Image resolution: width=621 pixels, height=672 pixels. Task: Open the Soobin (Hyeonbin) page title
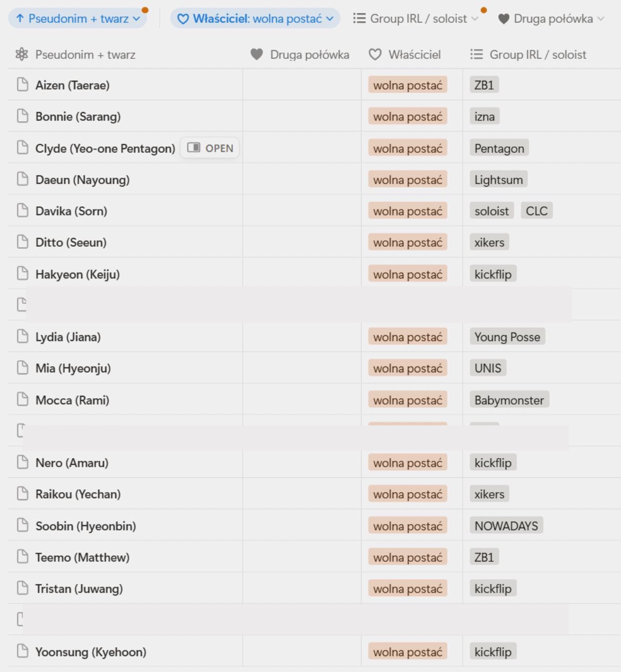click(x=85, y=526)
